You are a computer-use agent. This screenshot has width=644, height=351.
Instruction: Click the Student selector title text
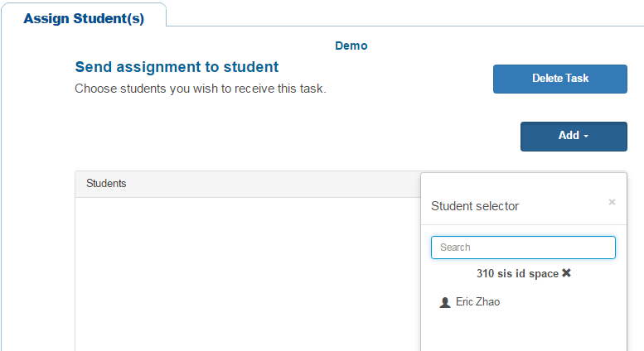[475, 206]
